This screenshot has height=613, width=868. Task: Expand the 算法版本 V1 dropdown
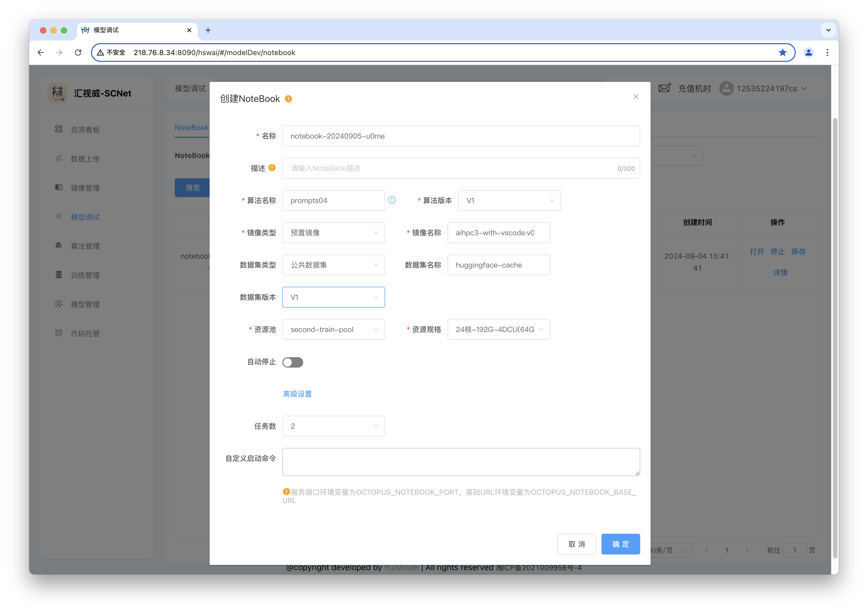509,200
